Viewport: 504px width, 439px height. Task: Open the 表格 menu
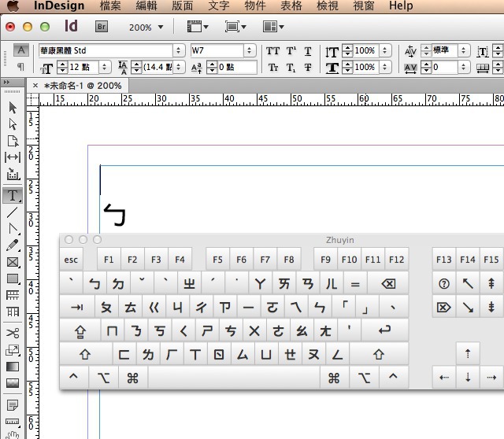point(291,6)
